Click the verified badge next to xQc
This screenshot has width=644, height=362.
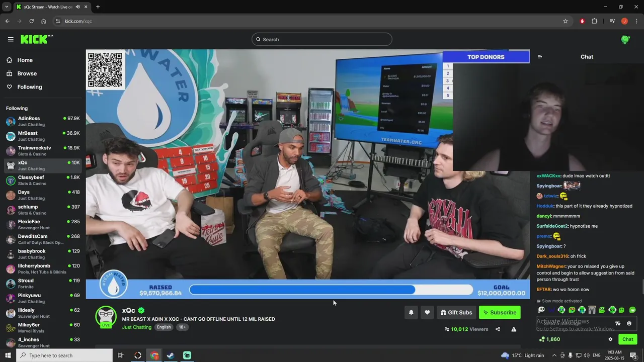tap(141, 310)
